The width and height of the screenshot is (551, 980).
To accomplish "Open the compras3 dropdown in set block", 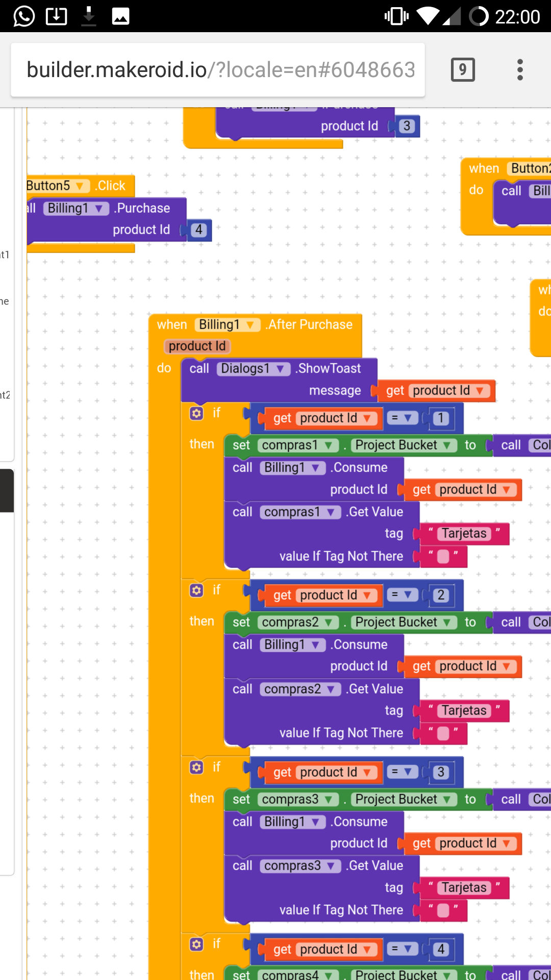I will click(298, 799).
